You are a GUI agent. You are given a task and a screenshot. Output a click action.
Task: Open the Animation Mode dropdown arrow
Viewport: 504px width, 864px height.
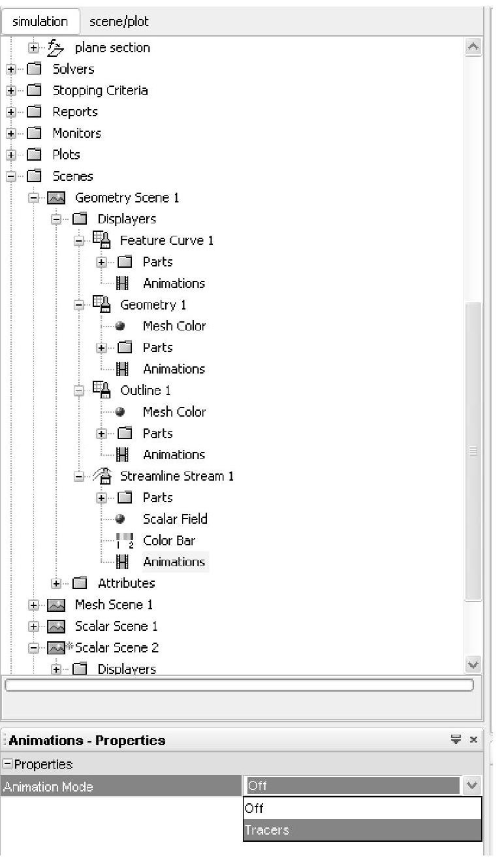click(x=472, y=786)
